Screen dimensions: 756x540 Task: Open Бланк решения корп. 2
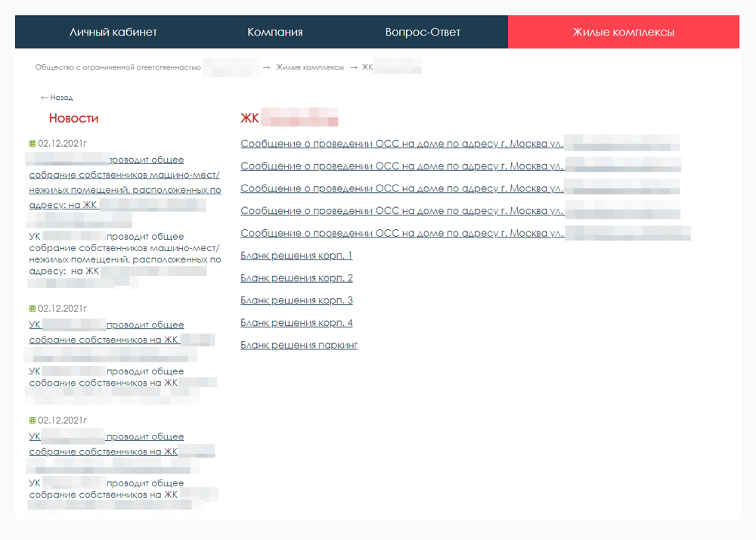click(x=296, y=278)
